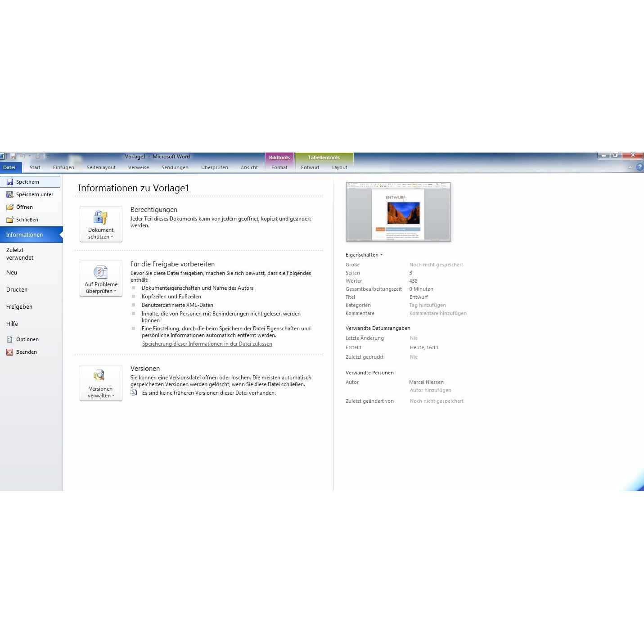The image size is (644, 644).
Task: Click the checklist icon for Auf Probleme überprüfen
Action: (100, 272)
